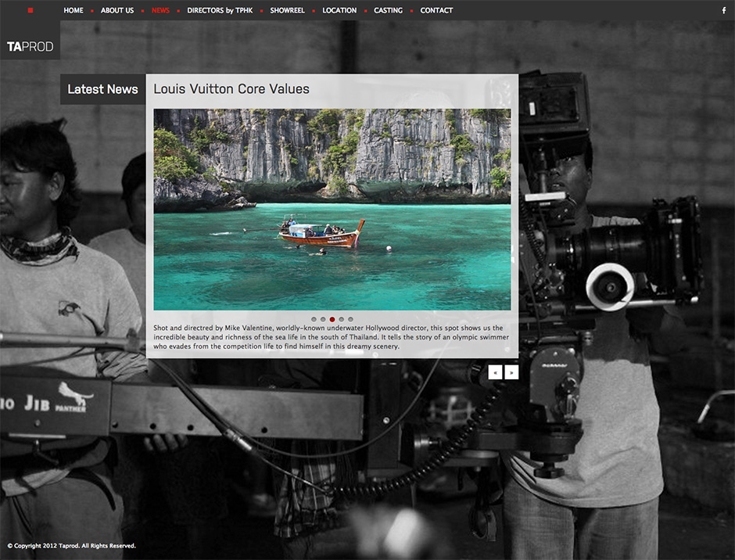Click the Latest News heading
735x560 pixels.
pyautogui.click(x=102, y=89)
